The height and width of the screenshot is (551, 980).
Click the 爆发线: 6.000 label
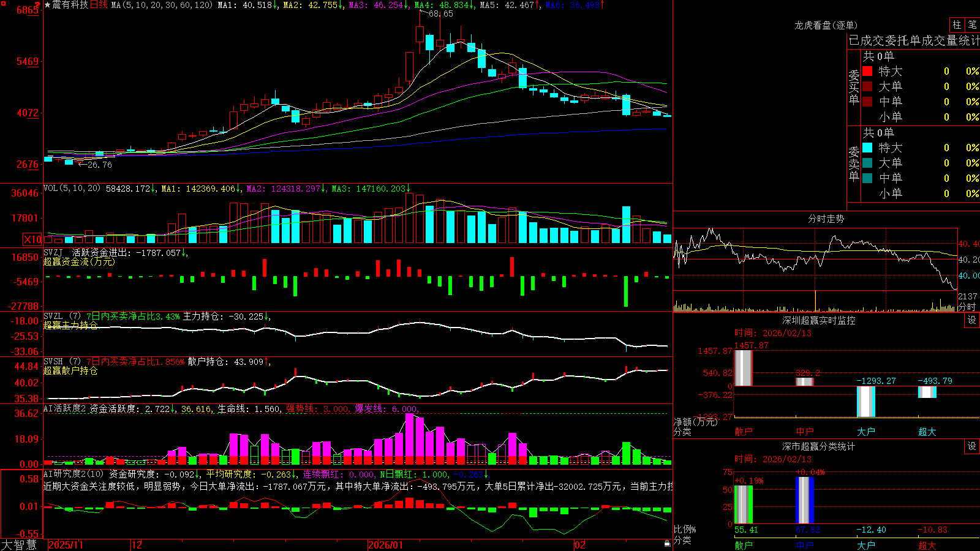(385, 408)
